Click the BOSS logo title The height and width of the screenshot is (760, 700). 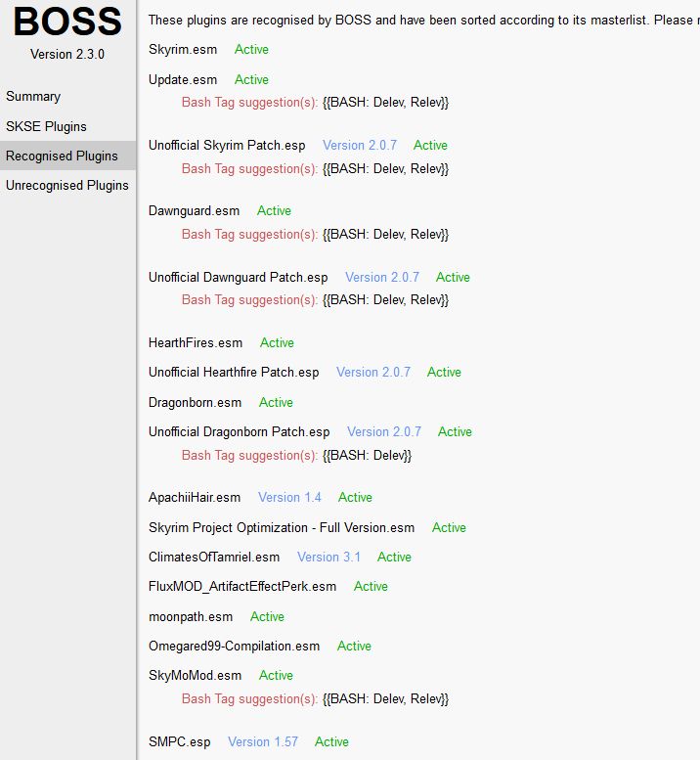(x=67, y=22)
